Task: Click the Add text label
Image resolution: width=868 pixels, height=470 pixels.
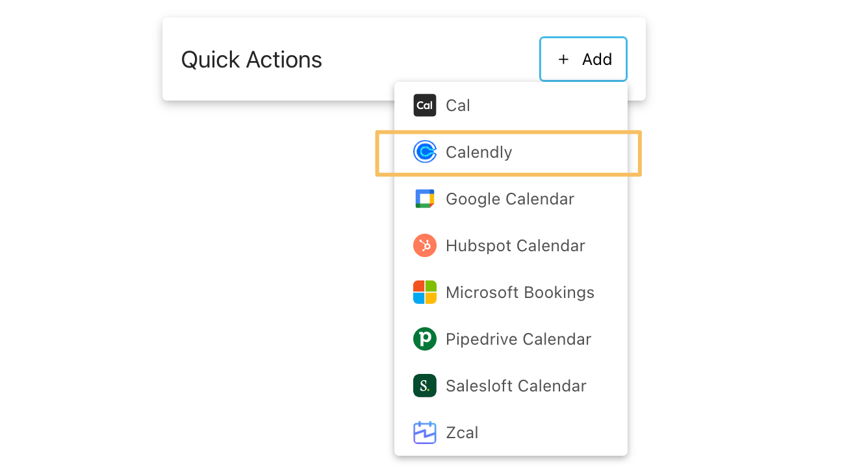Action: tap(597, 60)
